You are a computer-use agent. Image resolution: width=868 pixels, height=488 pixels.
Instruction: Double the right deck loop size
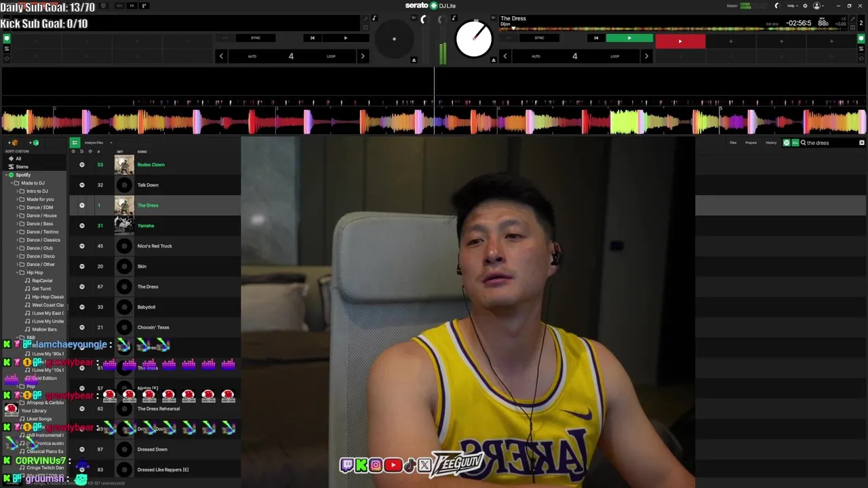646,56
